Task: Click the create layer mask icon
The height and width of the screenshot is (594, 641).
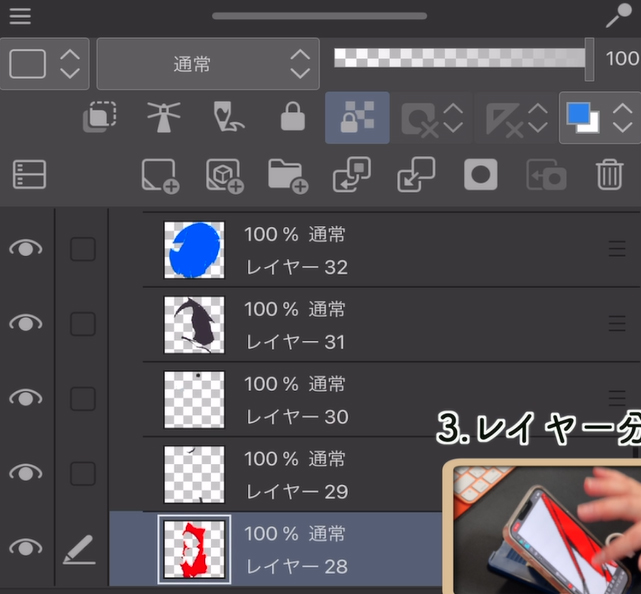Action: (481, 176)
